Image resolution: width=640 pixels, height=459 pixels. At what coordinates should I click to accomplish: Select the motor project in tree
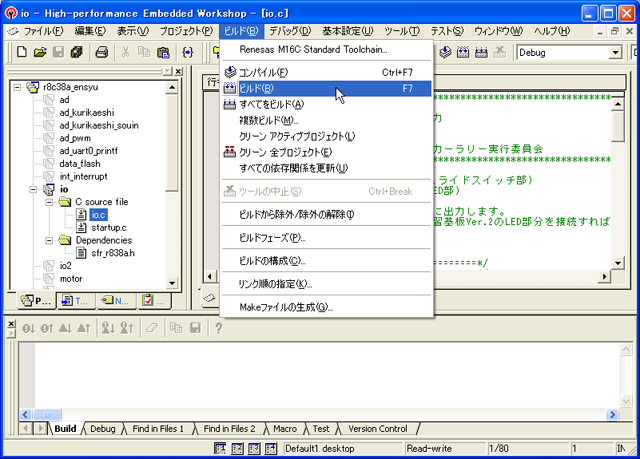pos(71,279)
